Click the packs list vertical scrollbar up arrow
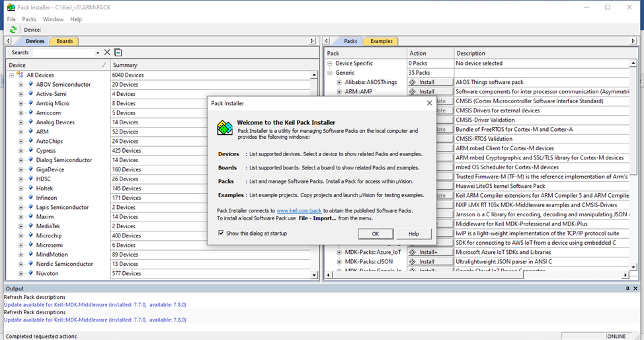 (633, 63)
